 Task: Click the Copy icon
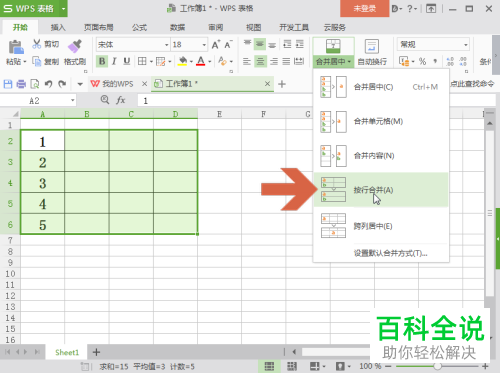coord(36,61)
